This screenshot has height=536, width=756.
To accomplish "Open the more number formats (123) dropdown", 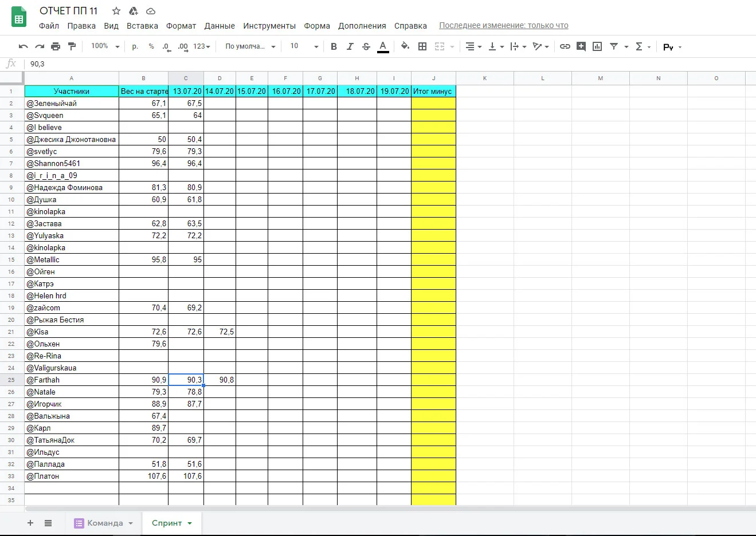I will point(202,46).
